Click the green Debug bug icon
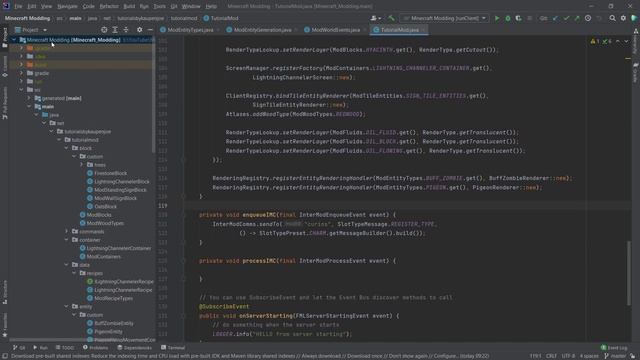640x360 pixels. pos(508,18)
